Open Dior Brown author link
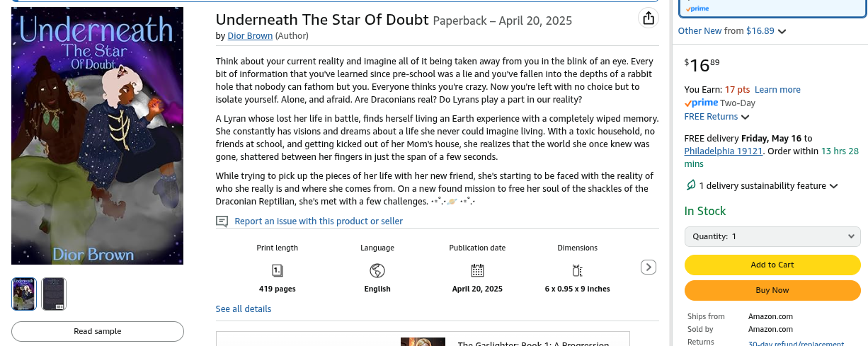The width and height of the screenshot is (868, 346). [250, 35]
